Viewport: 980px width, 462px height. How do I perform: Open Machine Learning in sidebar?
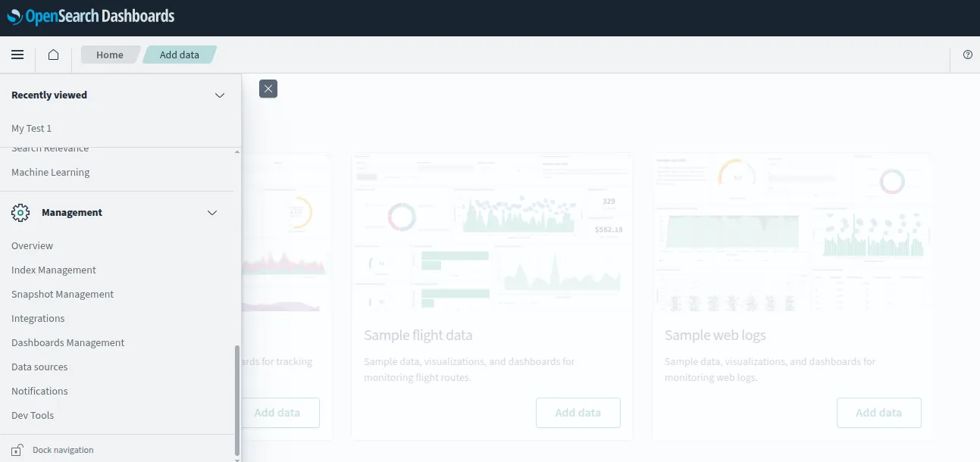pyautogui.click(x=51, y=173)
